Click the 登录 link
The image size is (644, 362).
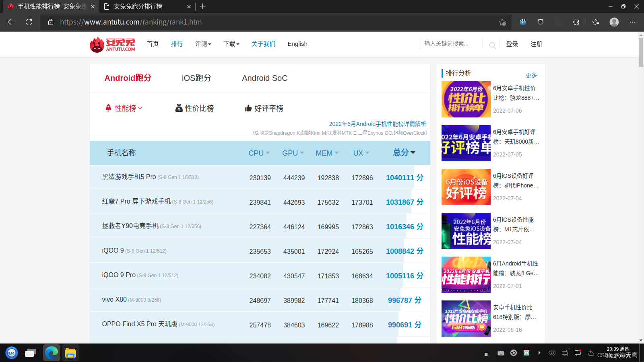pos(512,44)
